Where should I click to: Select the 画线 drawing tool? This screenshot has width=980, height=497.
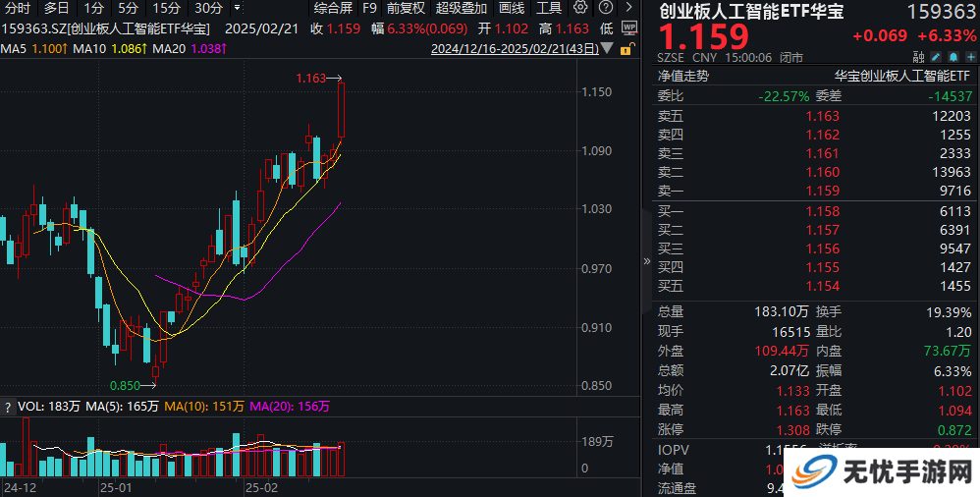coord(512,8)
